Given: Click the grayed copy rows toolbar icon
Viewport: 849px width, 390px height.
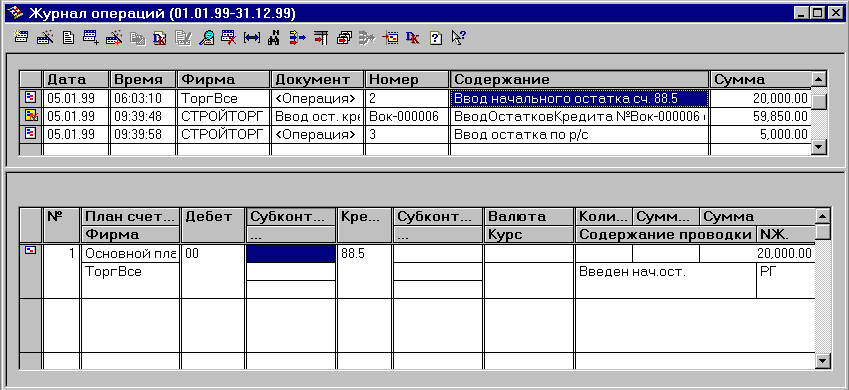Looking at the screenshot, I should pos(137,38).
